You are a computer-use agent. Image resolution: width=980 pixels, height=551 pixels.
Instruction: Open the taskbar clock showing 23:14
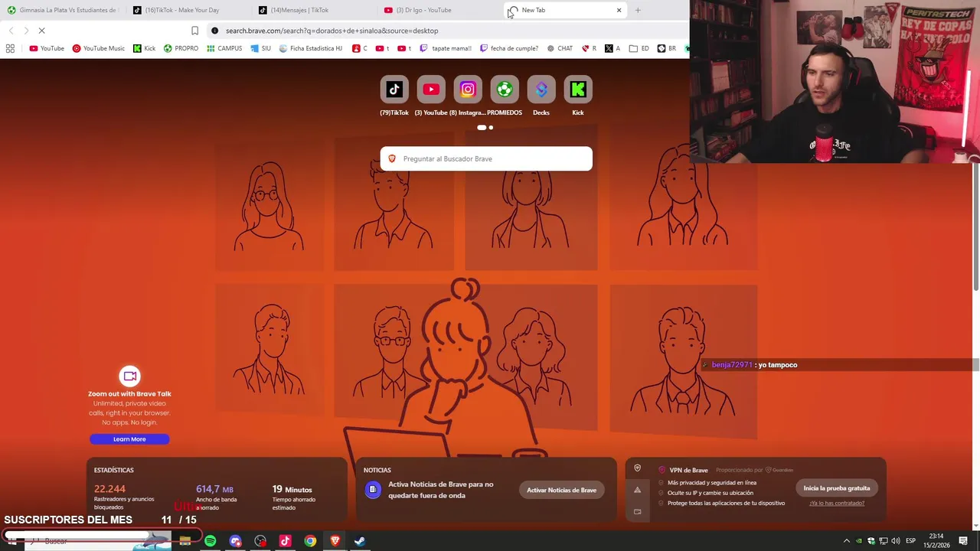point(936,540)
